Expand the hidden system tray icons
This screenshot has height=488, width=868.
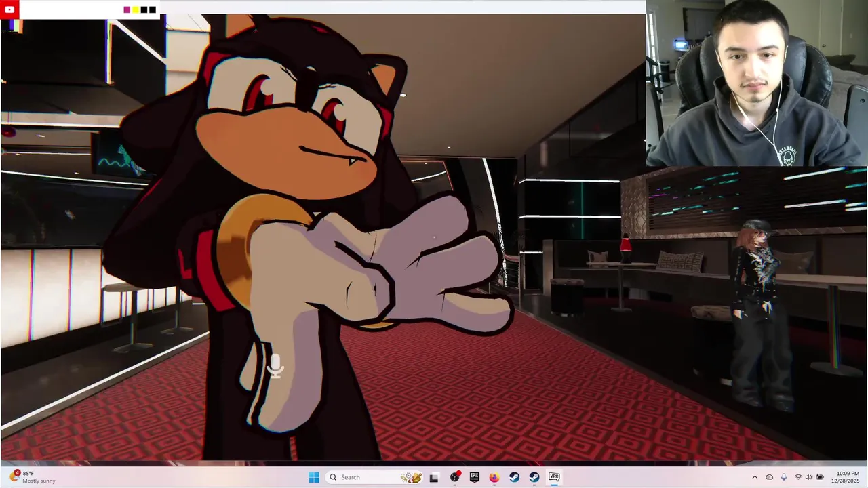tap(755, 477)
